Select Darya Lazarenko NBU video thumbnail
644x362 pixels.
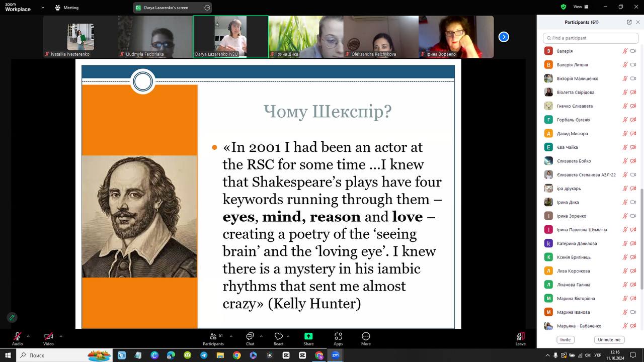tap(230, 37)
